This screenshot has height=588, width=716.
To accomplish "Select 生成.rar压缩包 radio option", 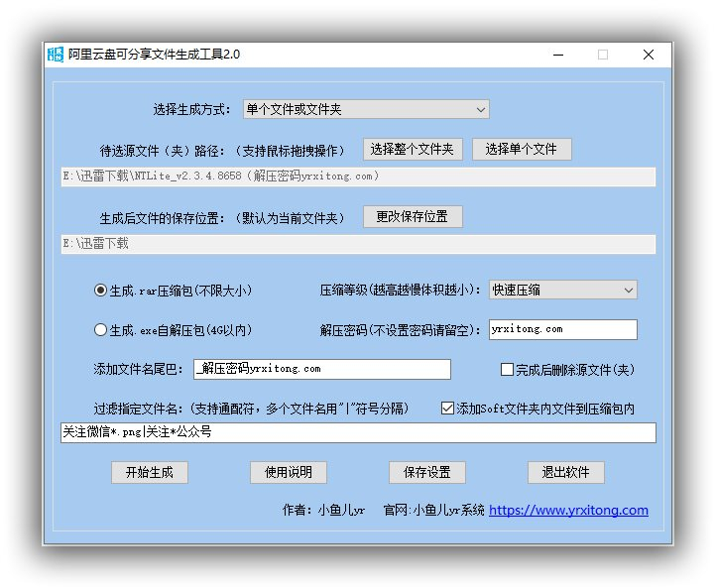I will [173, 291].
